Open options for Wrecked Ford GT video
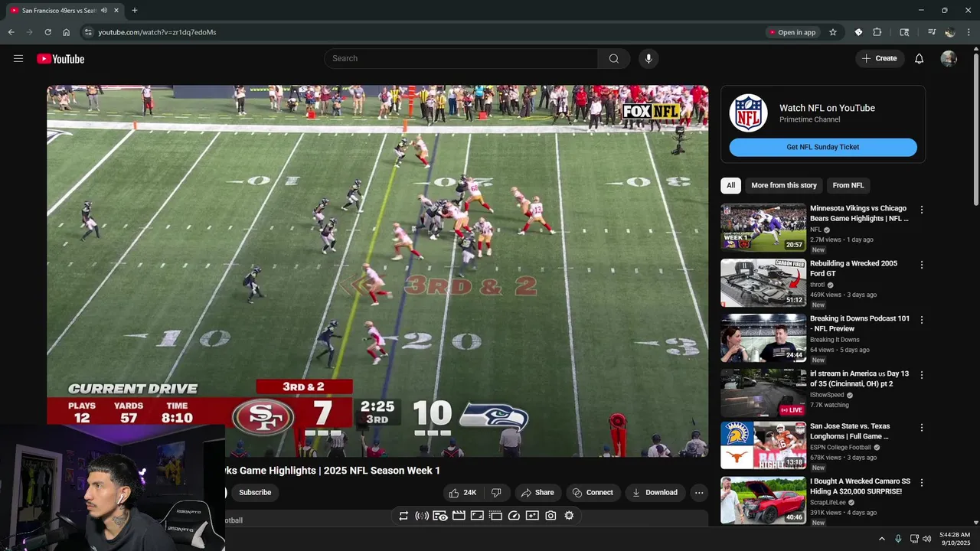The image size is (980, 551). click(922, 265)
